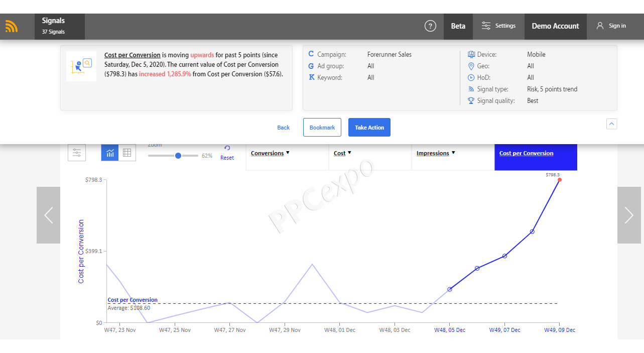Click the red $798.3 data point
The width and height of the screenshot is (644, 353).
[x=560, y=180]
